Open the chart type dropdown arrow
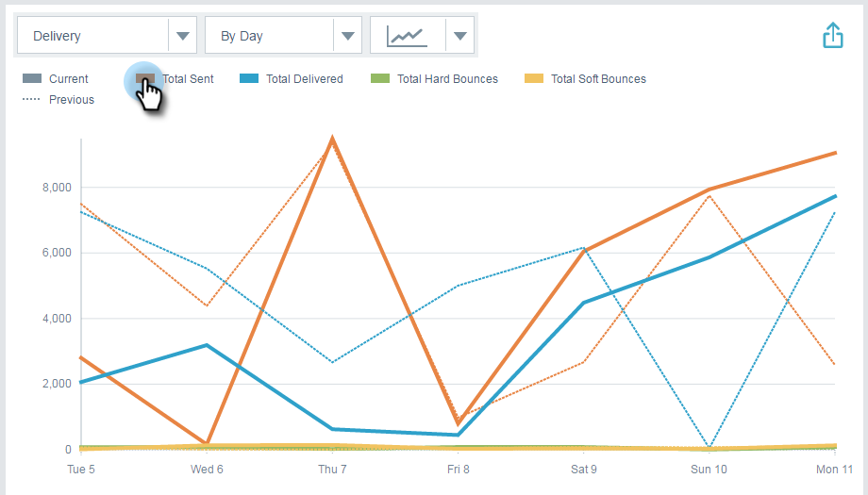The width and height of the screenshot is (868, 495). 460,36
